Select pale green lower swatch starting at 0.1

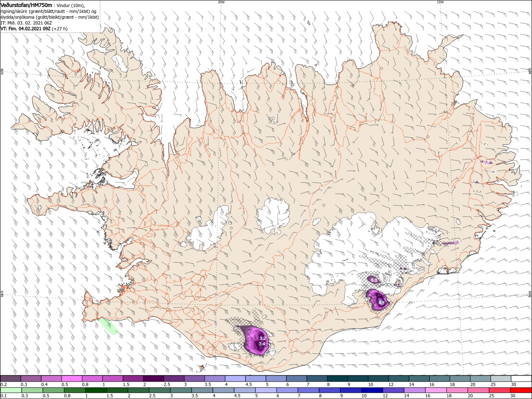[x=10, y=390]
